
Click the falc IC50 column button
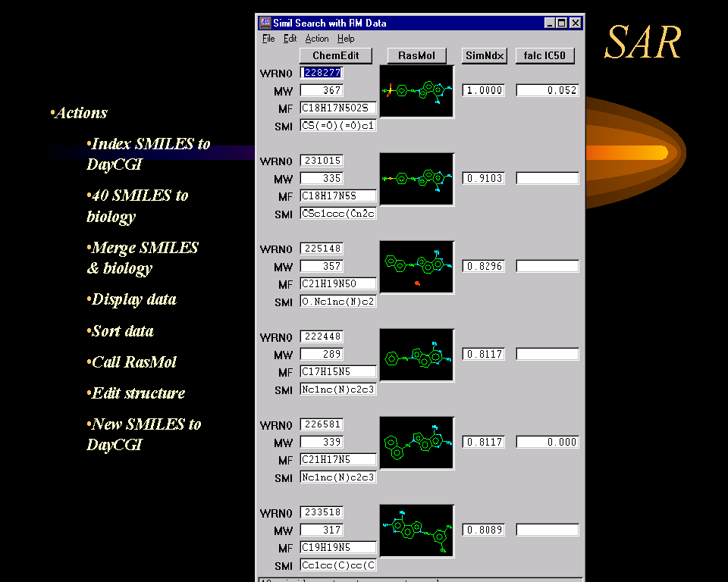click(x=544, y=55)
